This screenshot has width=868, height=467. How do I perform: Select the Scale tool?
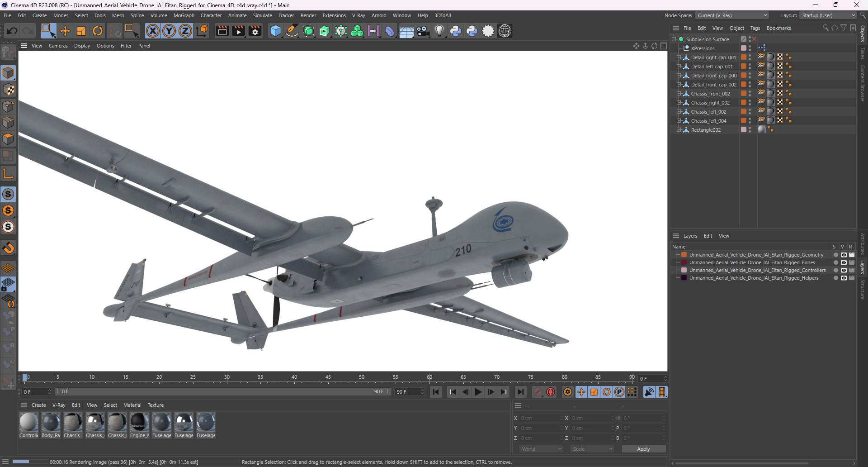(x=81, y=31)
